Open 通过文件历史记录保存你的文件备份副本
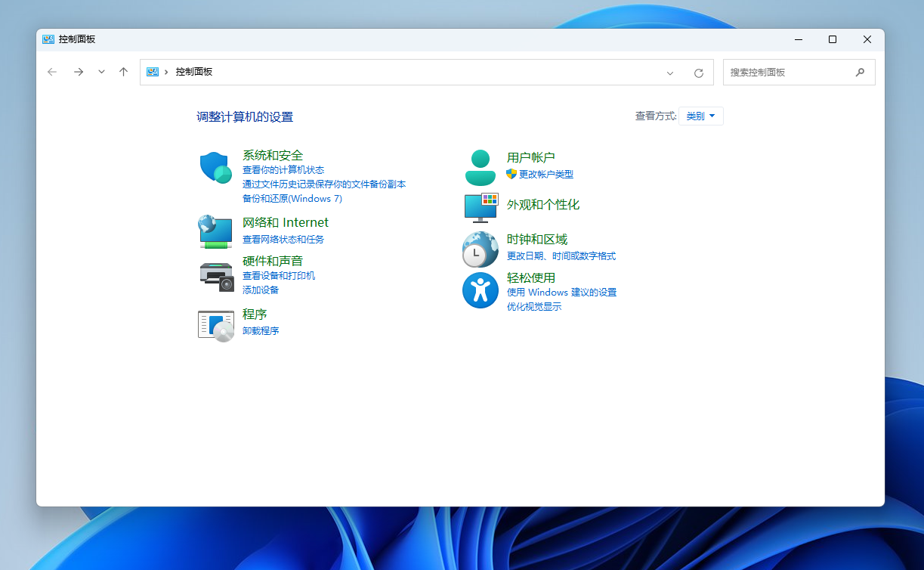 tap(324, 184)
